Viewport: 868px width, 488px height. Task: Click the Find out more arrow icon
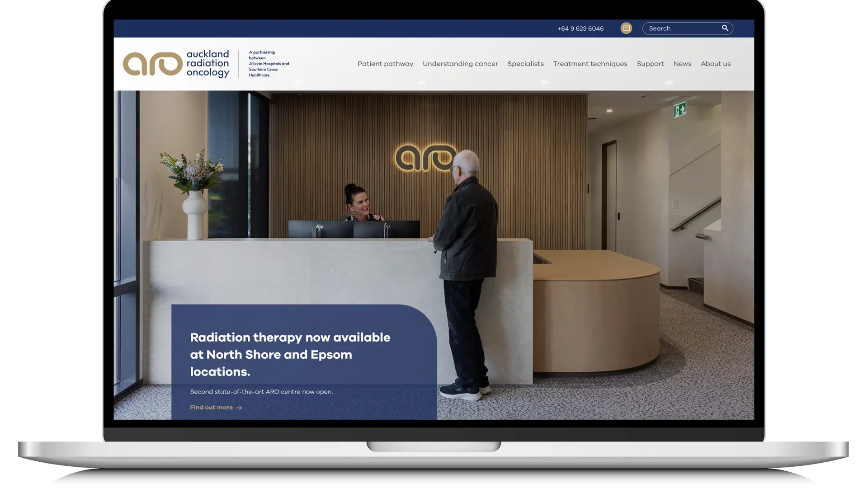[x=239, y=408]
